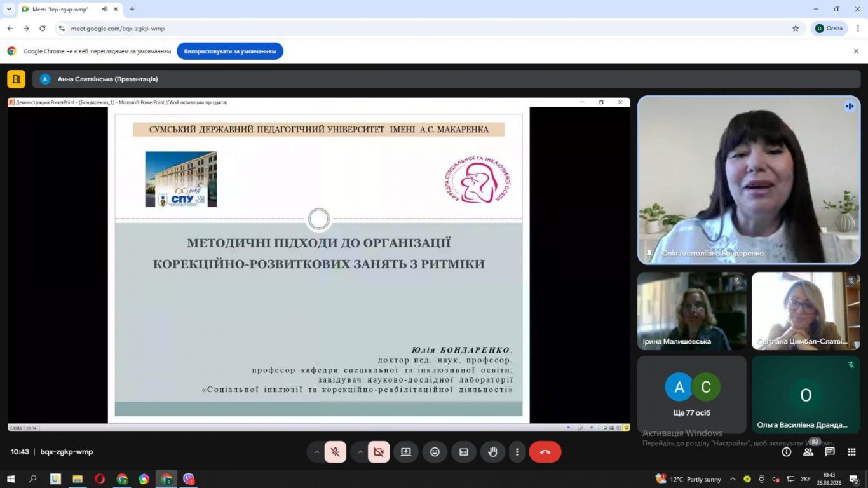Raise hand in the meeting
This screenshot has height=488, width=868.
tap(492, 452)
